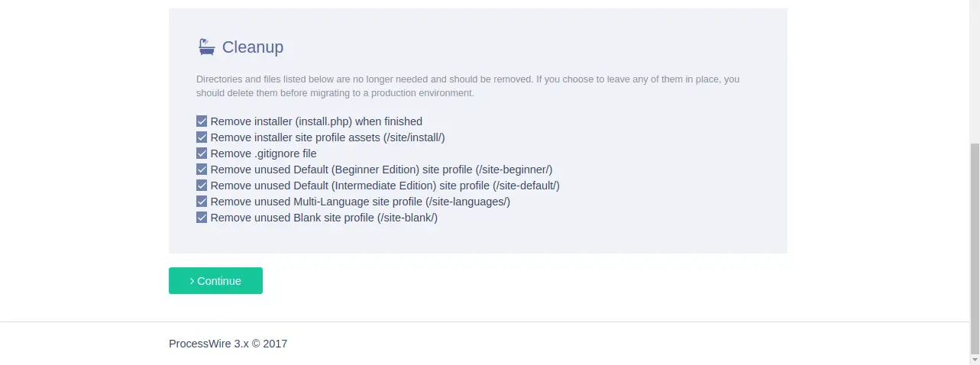Click the "(/site-languages/)" label text
This screenshot has width=980, height=365.
pyautogui.click(x=468, y=202)
